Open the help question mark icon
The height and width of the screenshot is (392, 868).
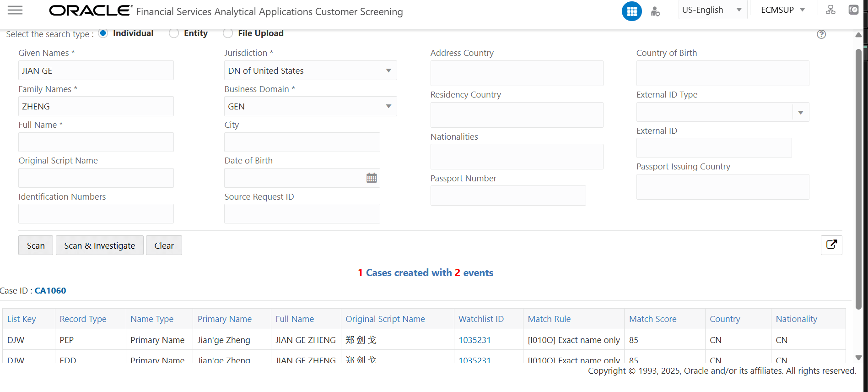point(821,34)
